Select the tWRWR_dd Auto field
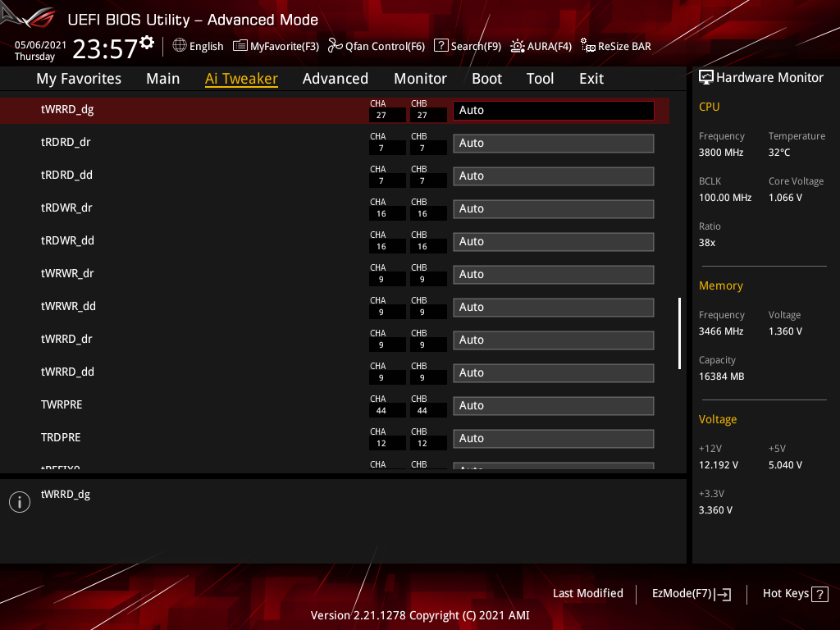Image resolution: width=840 pixels, height=630 pixels. coord(554,307)
